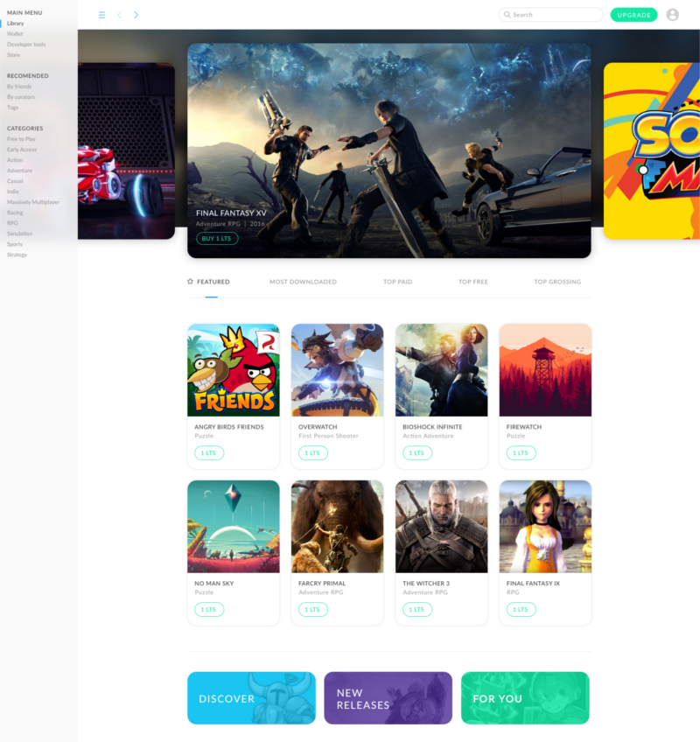The image size is (700, 742).
Task: Open the hamburger menu icon
Action: click(x=101, y=15)
